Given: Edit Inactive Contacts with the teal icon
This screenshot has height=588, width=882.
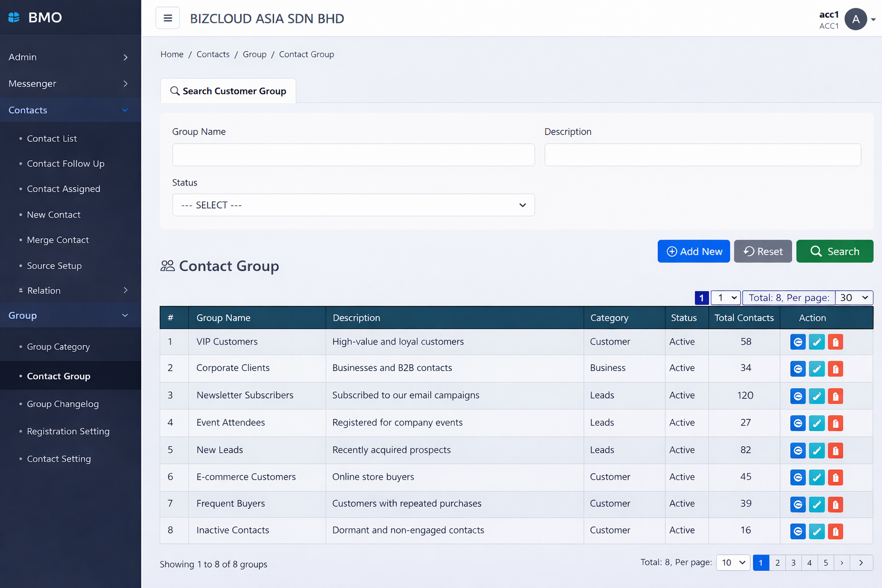Looking at the screenshot, I should click(817, 532).
